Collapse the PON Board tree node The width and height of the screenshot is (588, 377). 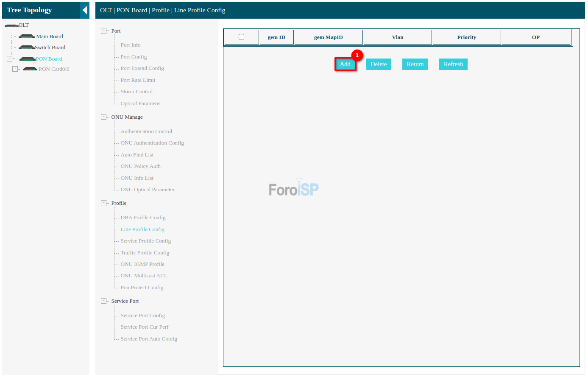9,59
